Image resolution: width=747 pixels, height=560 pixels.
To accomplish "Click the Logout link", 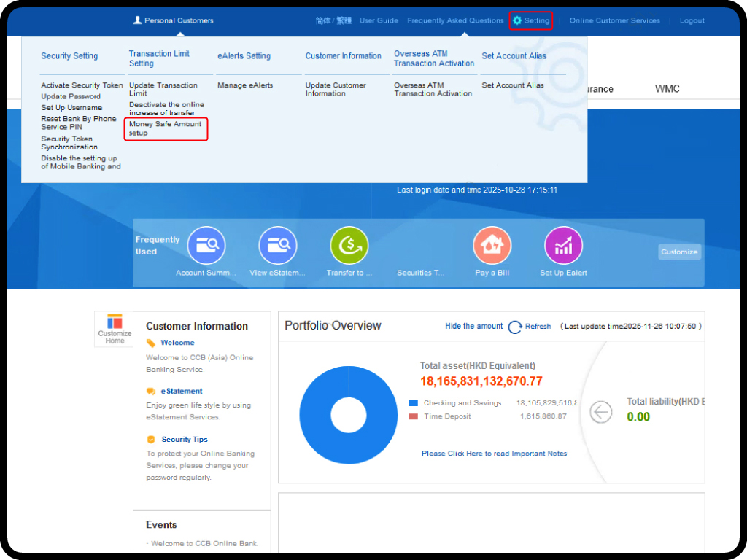I will [692, 20].
